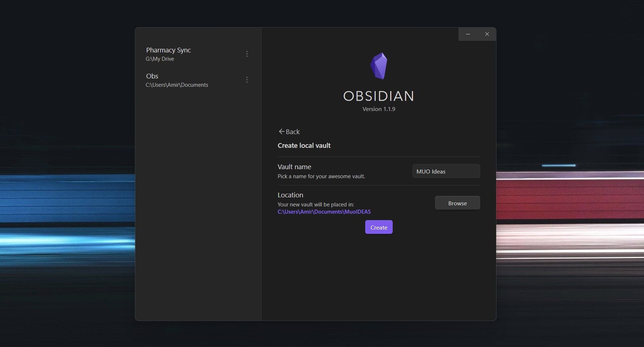The image size is (644, 347).
Task: Click the minimize icon on the title bar
Action: [x=468, y=34]
